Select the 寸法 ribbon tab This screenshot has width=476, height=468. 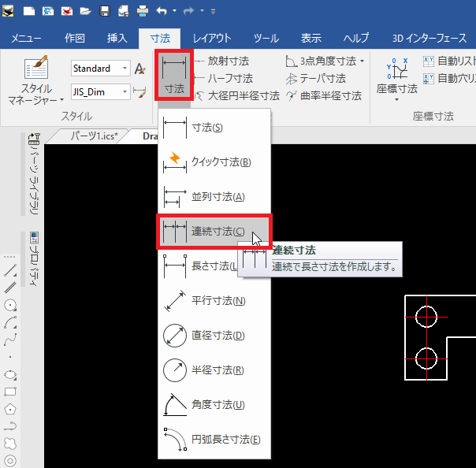click(x=160, y=39)
